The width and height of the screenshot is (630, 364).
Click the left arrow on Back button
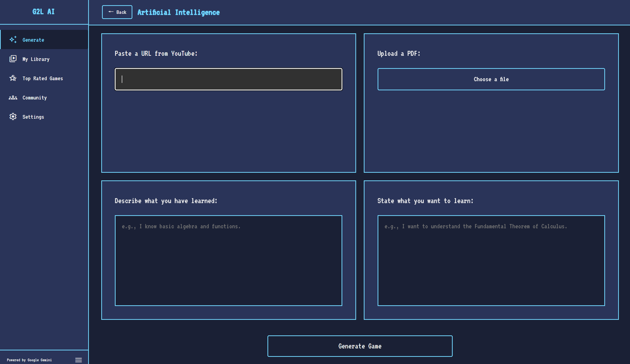click(111, 12)
